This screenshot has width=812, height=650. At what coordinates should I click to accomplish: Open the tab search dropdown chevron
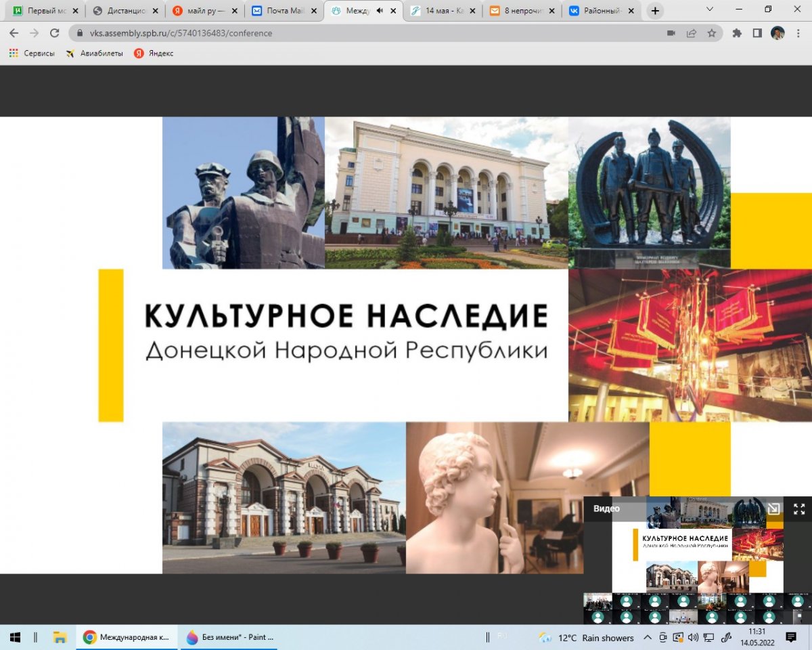pyautogui.click(x=709, y=9)
